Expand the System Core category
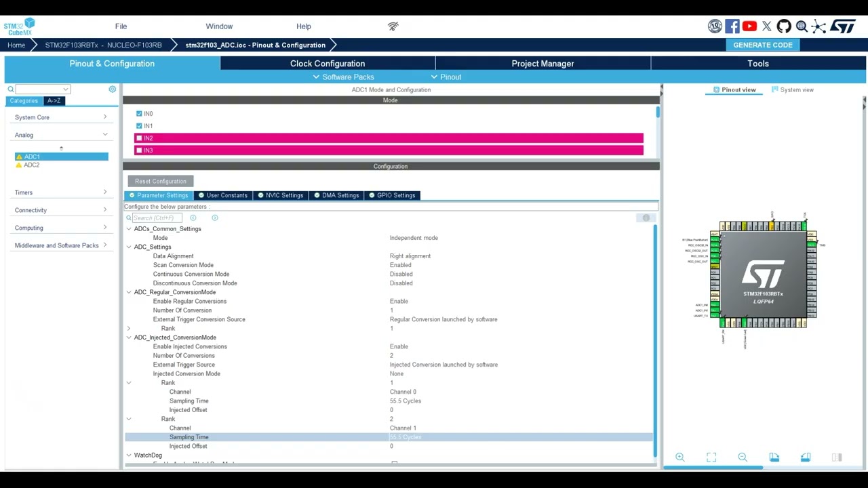This screenshot has width=868, height=488. point(60,117)
